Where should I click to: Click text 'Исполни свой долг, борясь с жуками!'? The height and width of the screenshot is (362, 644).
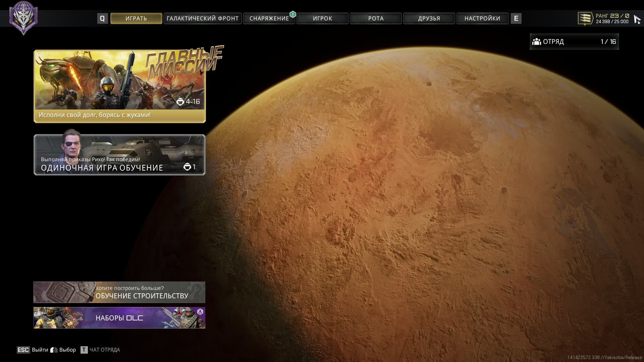click(95, 115)
